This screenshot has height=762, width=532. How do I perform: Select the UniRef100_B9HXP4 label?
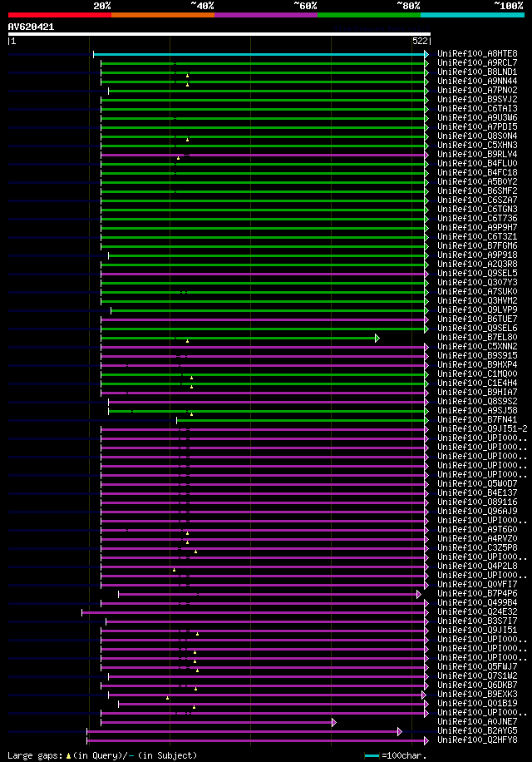(477, 365)
